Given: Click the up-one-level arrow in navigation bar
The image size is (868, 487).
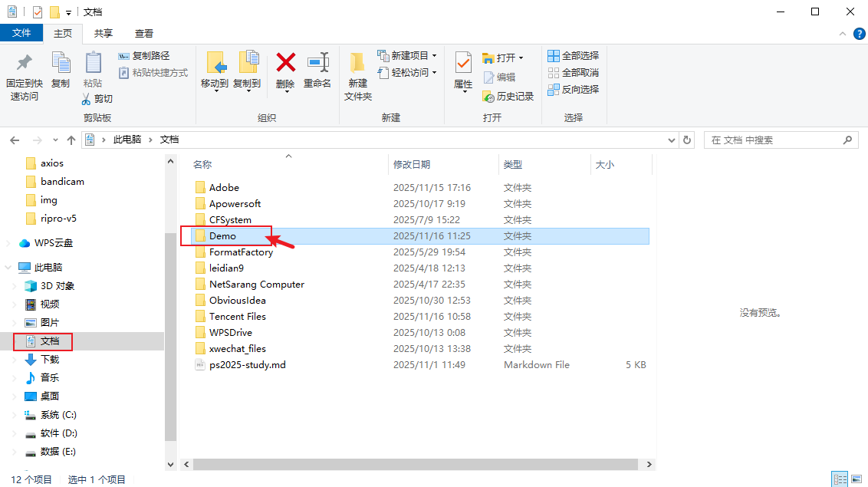Looking at the screenshot, I should click(71, 140).
